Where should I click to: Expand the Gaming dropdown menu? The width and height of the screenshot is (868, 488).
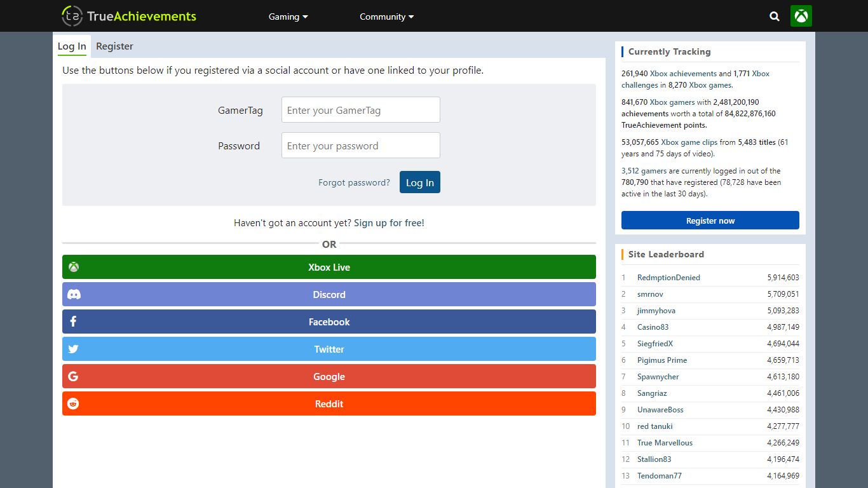tap(288, 17)
